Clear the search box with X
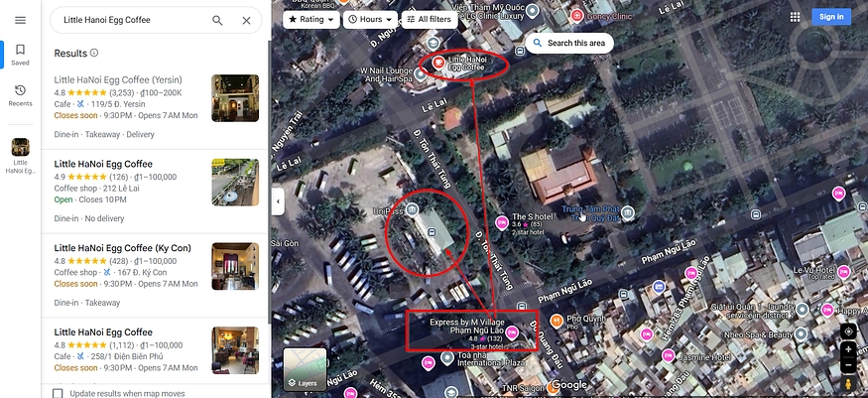This screenshot has width=868, height=398. 246,20
